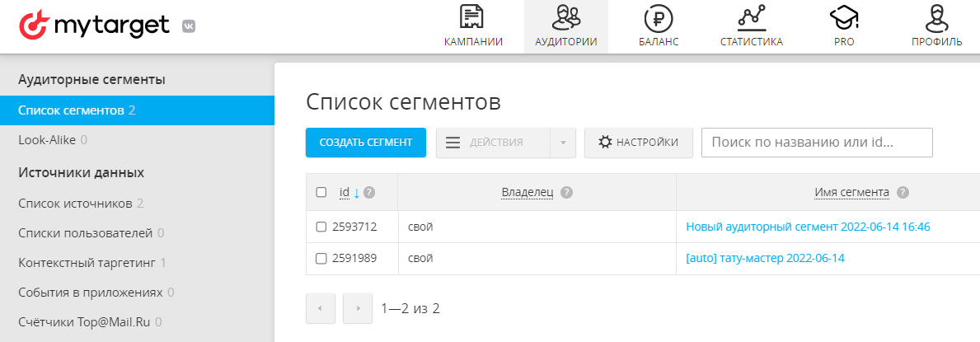Screen dimensions: 980x342
Task: Expand the Действия dropdown arrow
Action: [562, 143]
